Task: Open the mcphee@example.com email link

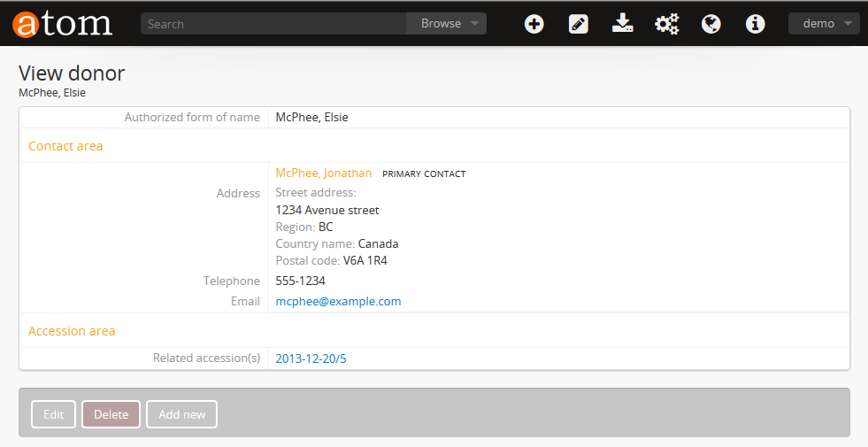Action: tap(338, 301)
